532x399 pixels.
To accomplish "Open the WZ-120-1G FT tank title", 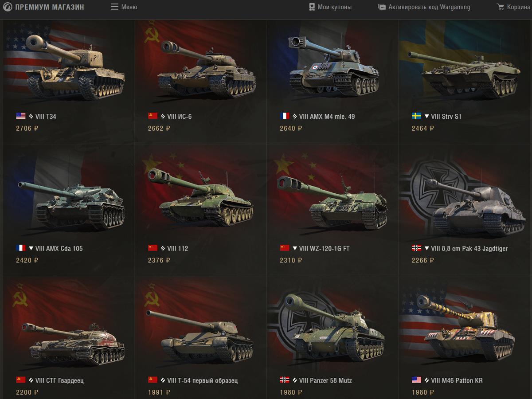I will point(325,248).
